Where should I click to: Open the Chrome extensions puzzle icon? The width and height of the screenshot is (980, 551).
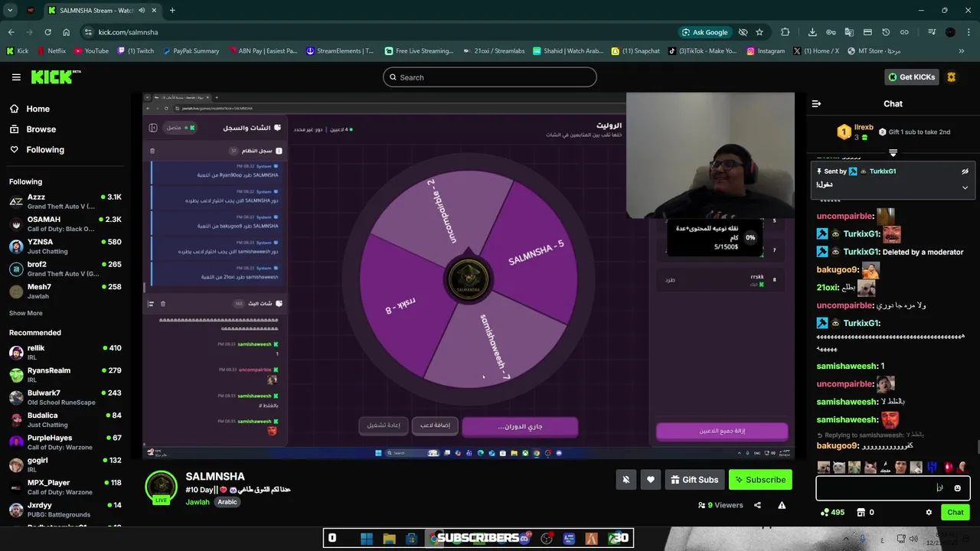pos(786,32)
